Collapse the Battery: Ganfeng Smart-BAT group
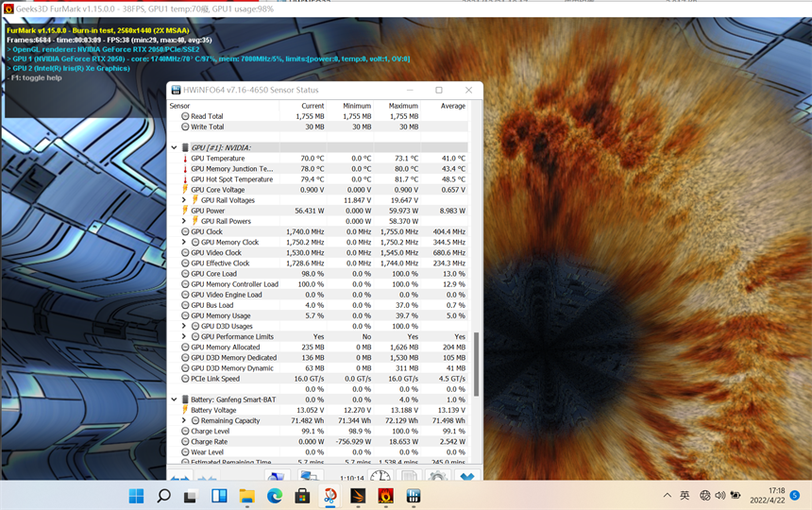Viewport: 812px width, 510px height. pos(174,399)
